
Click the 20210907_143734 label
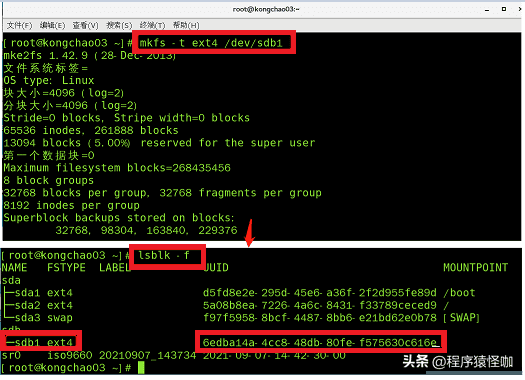tap(148, 355)
